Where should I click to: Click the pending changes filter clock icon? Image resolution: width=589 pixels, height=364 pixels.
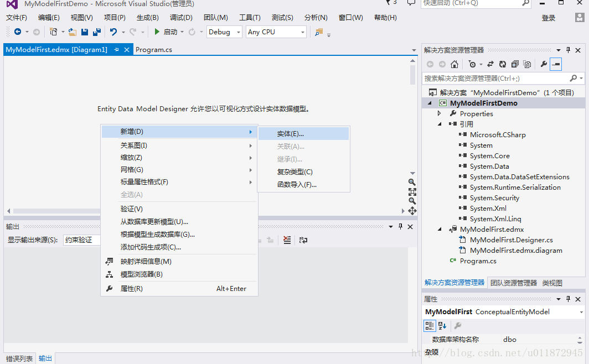coord(472,64)
